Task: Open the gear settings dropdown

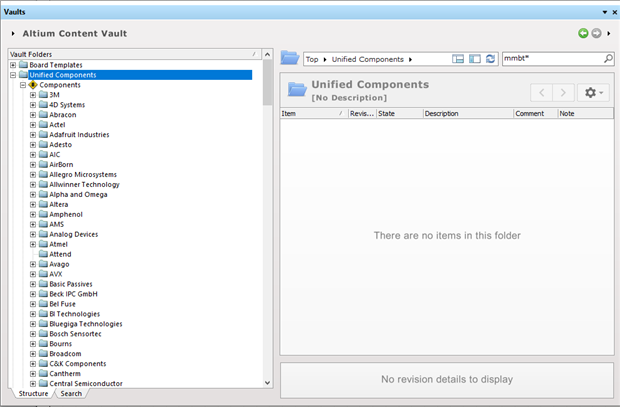Action: [x=594, y=93]
